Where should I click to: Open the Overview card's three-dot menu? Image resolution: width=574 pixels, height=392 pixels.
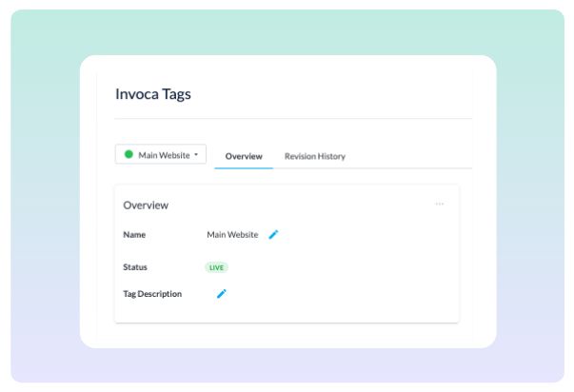click(x=439, y=204)
